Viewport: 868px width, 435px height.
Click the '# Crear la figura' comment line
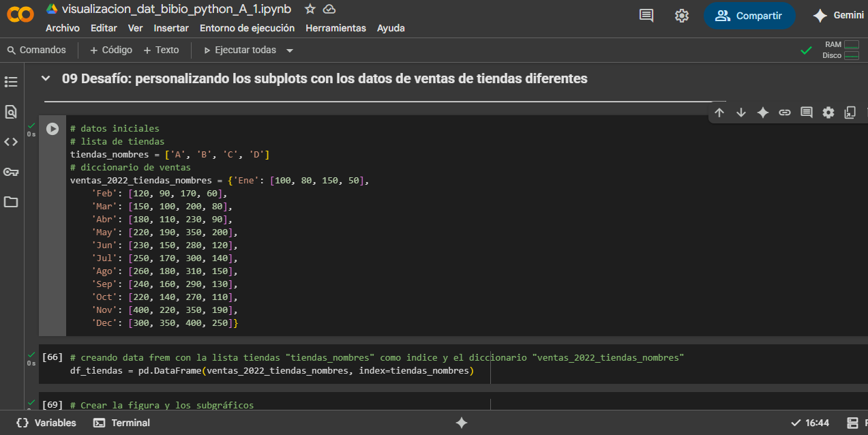[x=162, y=405]
